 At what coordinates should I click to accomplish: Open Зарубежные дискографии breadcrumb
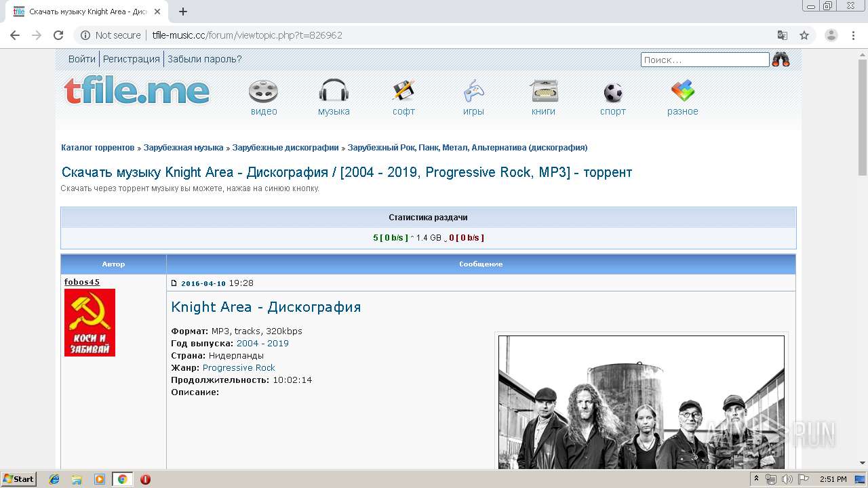point(285,147)
